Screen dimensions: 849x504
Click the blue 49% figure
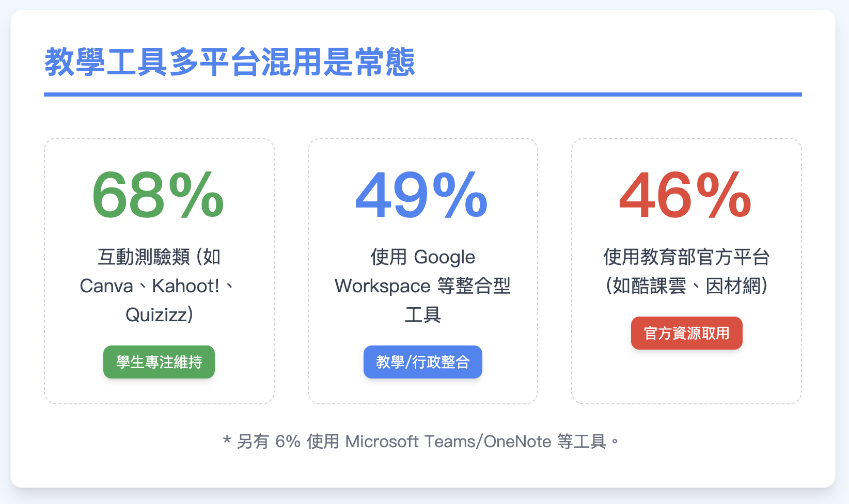(421, 196)
